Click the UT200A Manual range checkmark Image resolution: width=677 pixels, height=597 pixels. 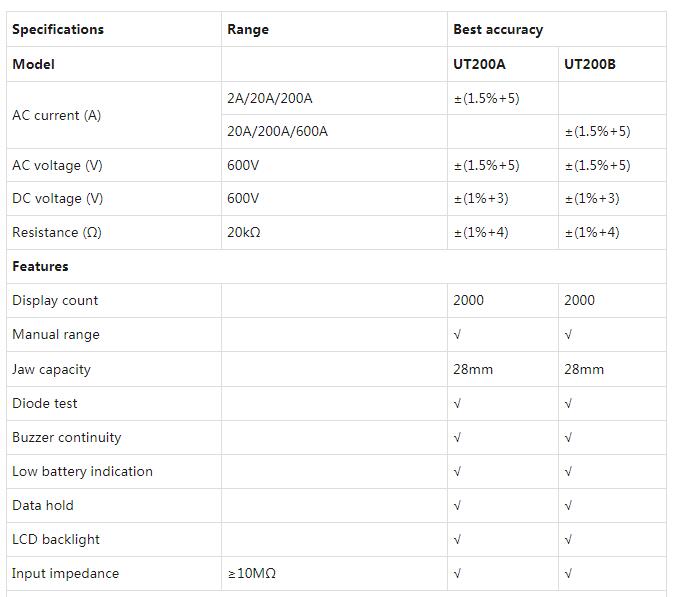pos(457,334)
